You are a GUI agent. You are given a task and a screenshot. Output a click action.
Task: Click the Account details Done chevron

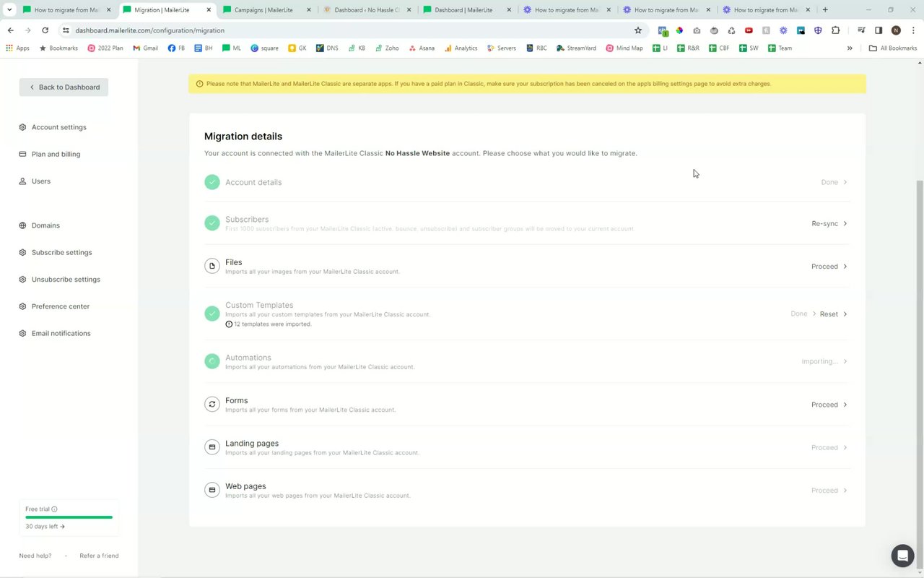coord(845,182)
